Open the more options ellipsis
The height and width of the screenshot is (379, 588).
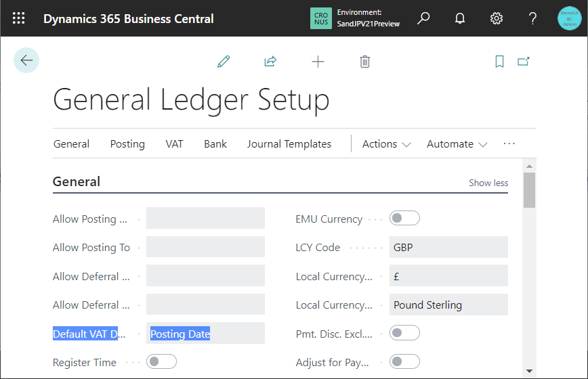click(x=509, y=143)
